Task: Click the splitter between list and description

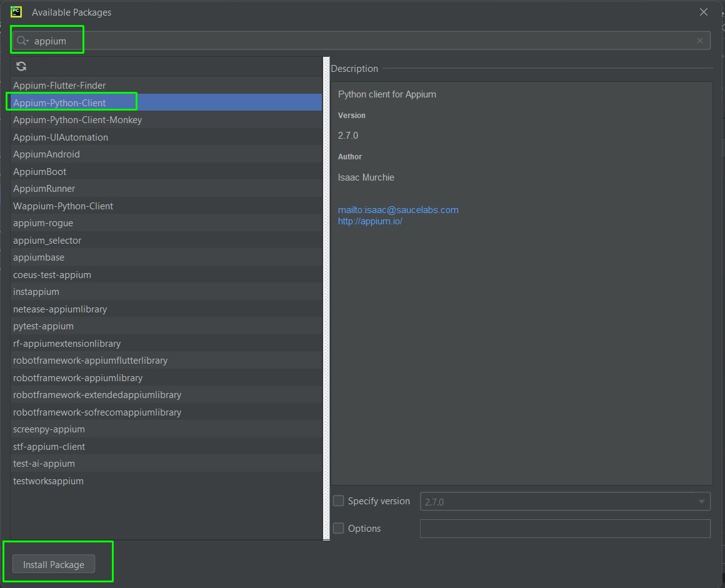Action: coord(326,298)
